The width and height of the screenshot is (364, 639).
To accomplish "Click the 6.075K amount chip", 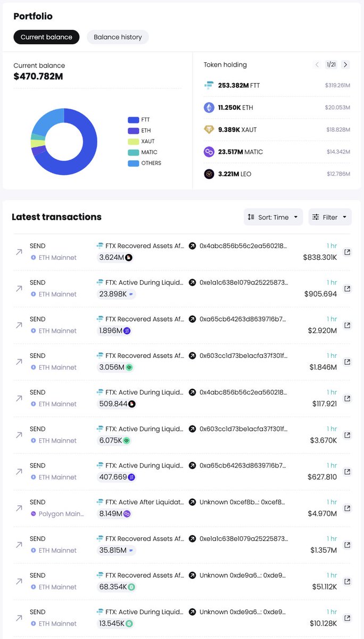I will point(114,441).
